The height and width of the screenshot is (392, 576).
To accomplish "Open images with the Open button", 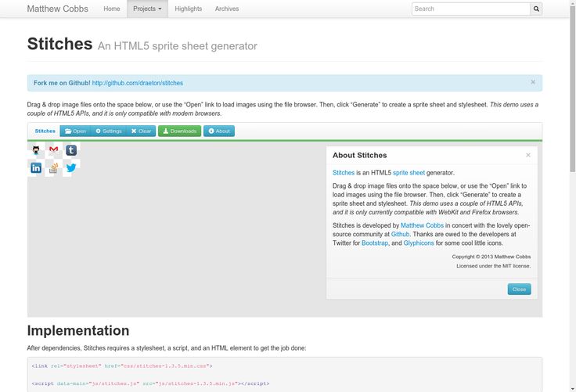I will click(x=75, y=131).
